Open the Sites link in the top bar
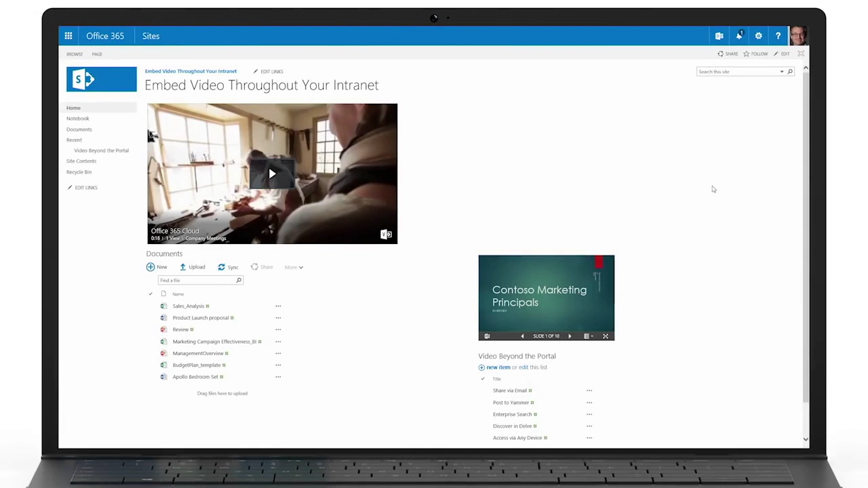This screenshot has width=868, height=488. pyautogui.click(x=151, y=36)
